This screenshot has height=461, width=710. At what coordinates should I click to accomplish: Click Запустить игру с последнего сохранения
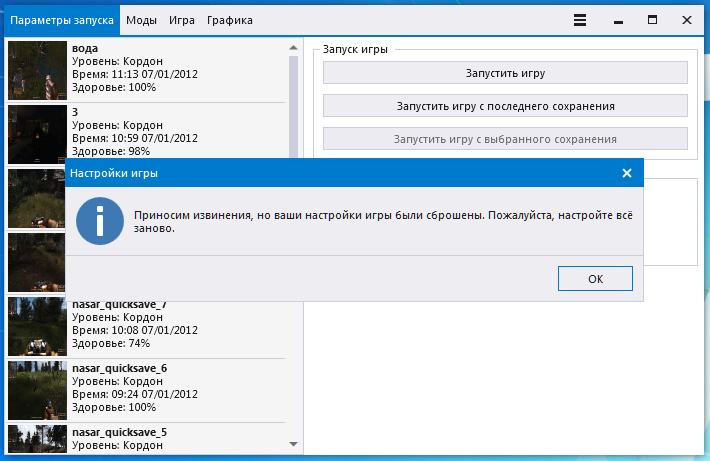pyautogui.click(x=505, y=105)
